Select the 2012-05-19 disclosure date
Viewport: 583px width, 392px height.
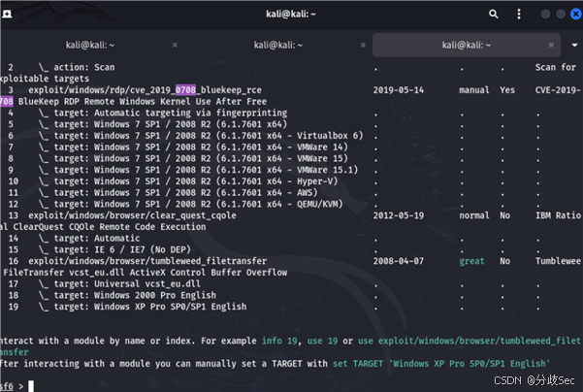tap(399, 215)
